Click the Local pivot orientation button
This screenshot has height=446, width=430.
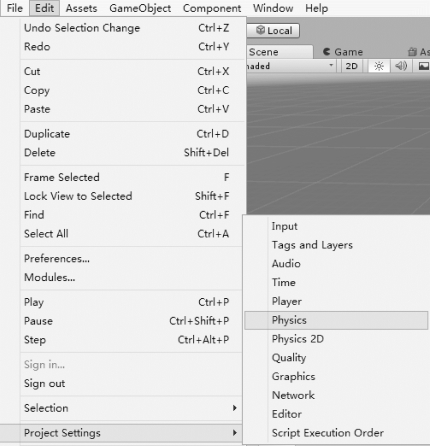[x=273, y=31]
